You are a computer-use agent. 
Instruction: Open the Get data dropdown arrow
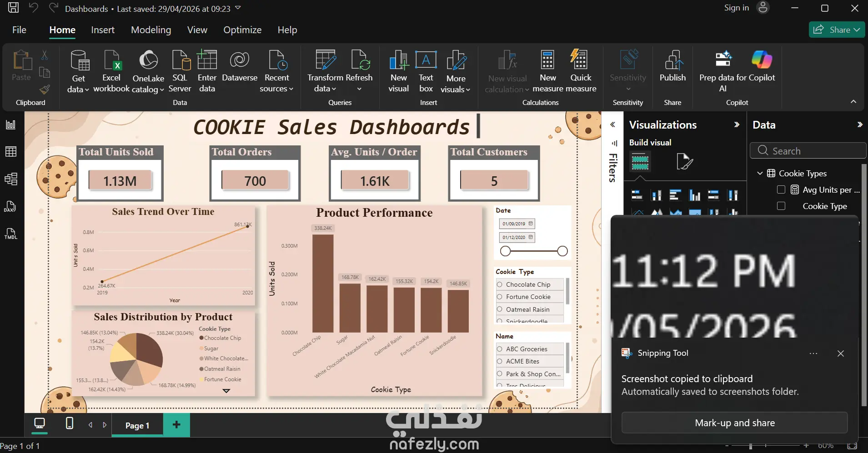click(87, 90)
